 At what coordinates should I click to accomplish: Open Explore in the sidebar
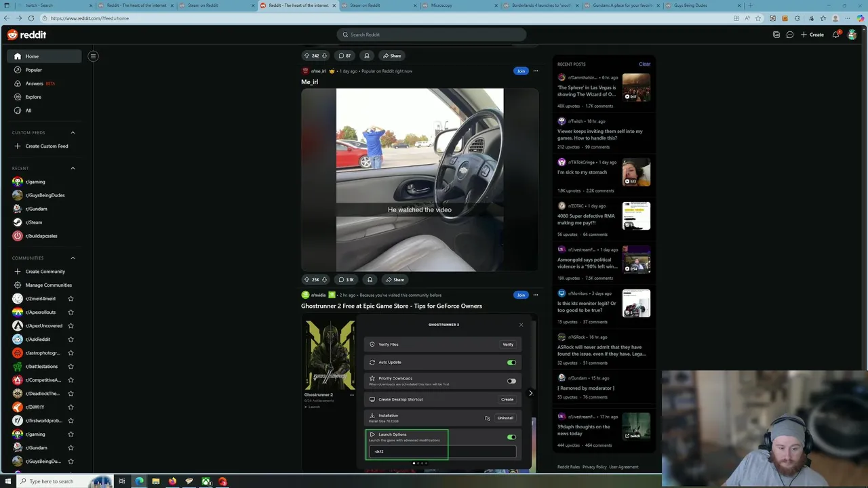pyautogui.click(x=44, y=97)
